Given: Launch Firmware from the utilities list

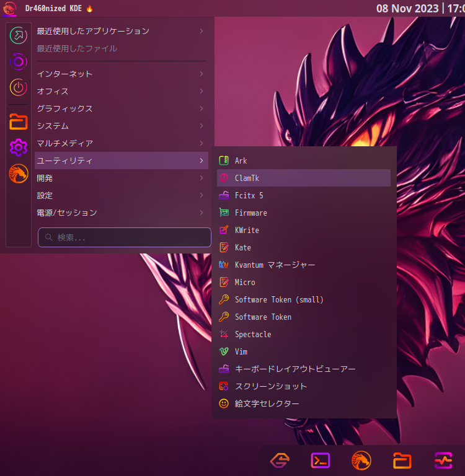Looking at the screenshot, I should [x=304, y=213].
